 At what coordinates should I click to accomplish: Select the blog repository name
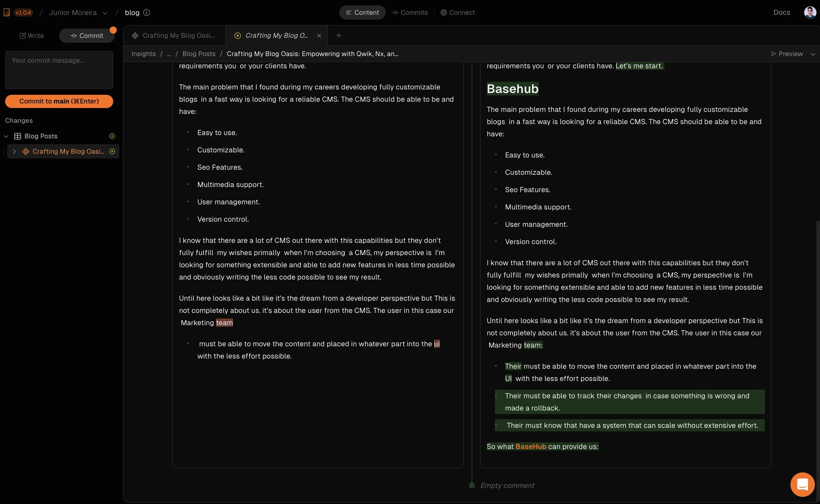click(x=132, y=12)
